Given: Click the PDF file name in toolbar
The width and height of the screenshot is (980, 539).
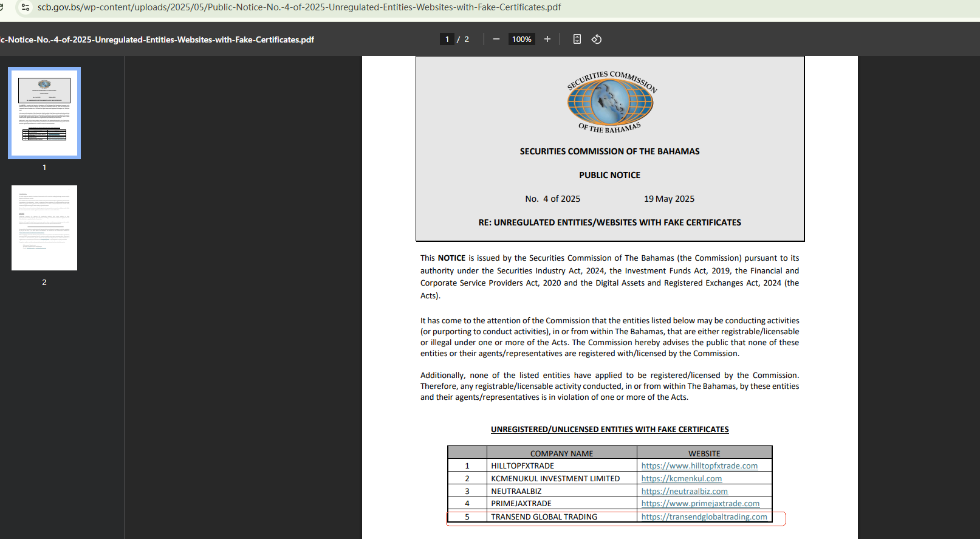Looking at the screenshot, I should point(157,39).
